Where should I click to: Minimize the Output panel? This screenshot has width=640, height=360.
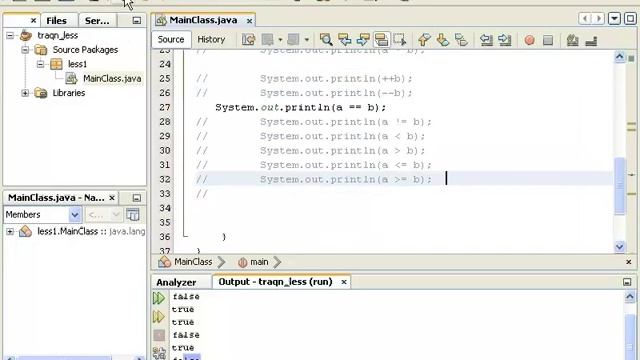pos(627,282)
